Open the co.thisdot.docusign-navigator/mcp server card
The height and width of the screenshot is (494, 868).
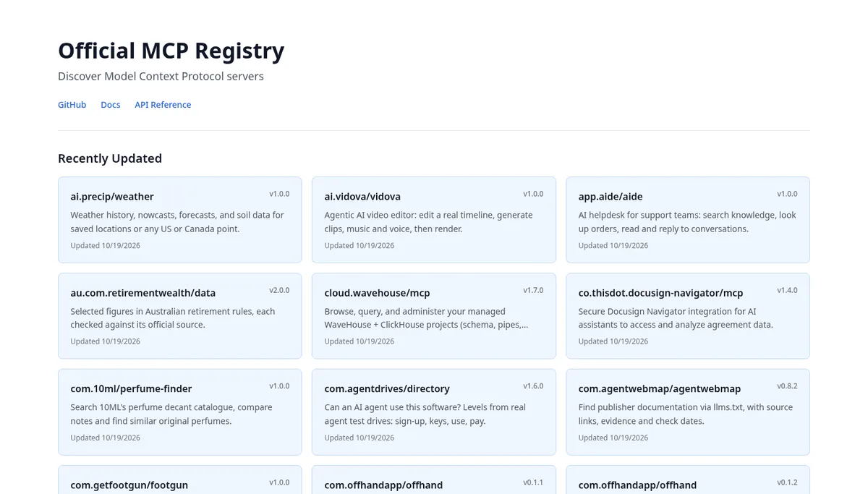pyautogui.click(x=688, y=316)
